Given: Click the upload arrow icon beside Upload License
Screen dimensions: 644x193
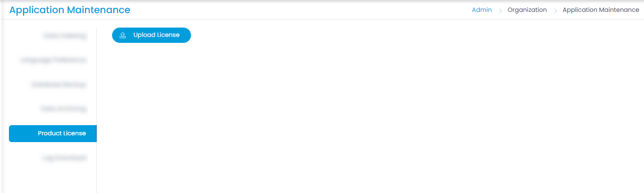Looking at the screenshot, I should (x=123, y=35).
